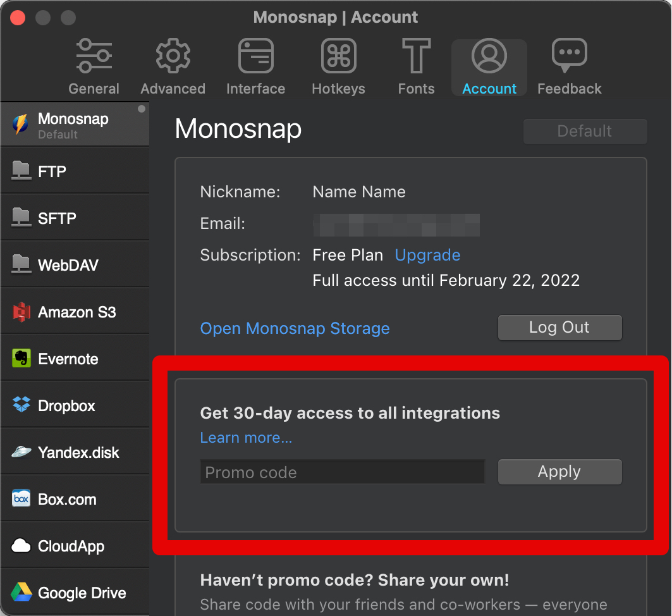Select Dropbox service in sidebar
Image resolution: width=672 pixels, height=616 pixels.
pyautogui.click(x=75, y=405)
